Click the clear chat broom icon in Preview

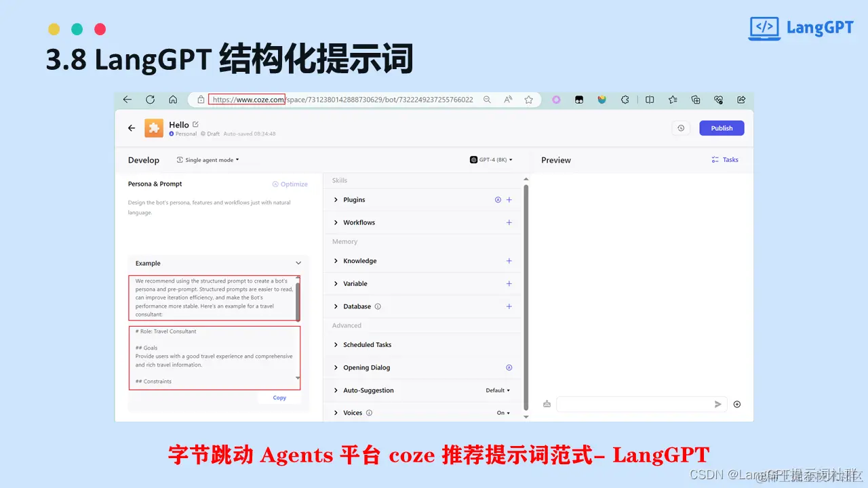pos(547,403)
